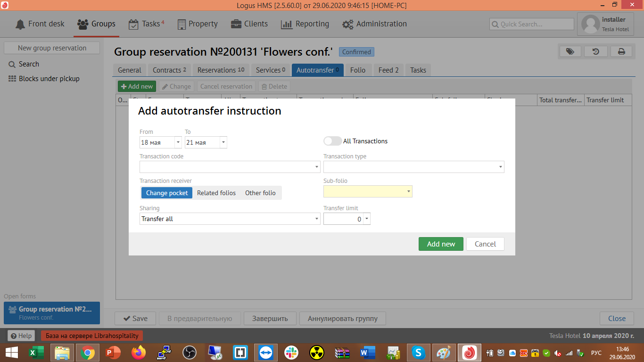
Task: Select Other folio as transaction receiver
Action: (260, 193)
